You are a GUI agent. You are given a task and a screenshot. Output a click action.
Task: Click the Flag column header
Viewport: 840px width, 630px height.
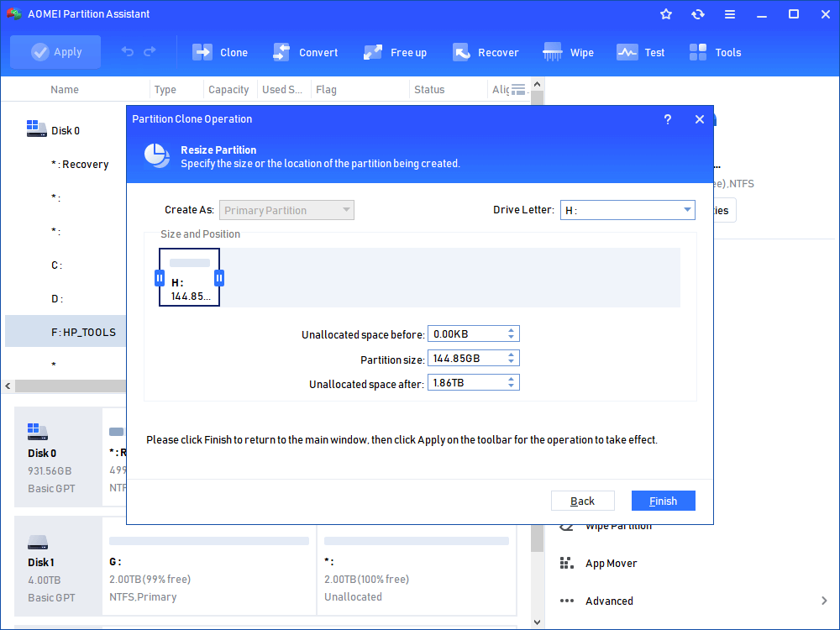[x=326, y=90]
